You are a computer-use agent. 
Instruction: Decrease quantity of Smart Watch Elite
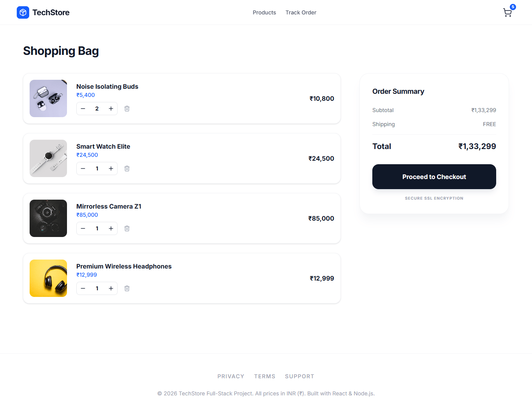(83, 169)
